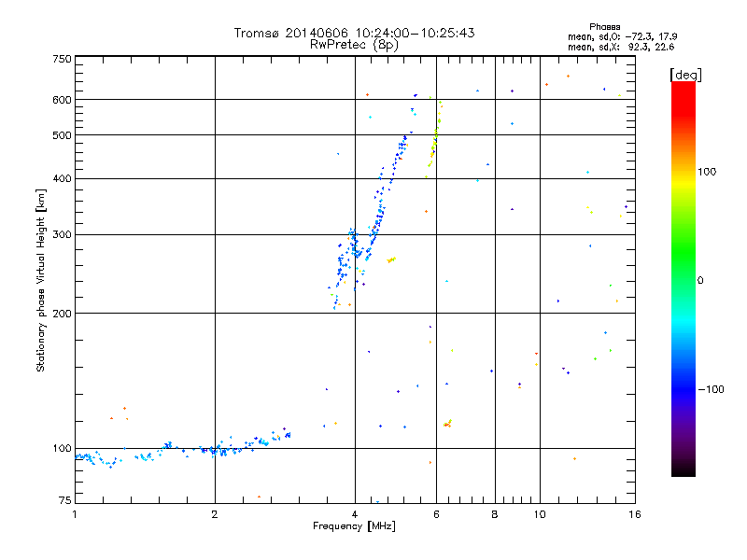Viewport: 747px width, 560px height.
Task: Click the Stationary phase Virtual Height axis label
Action: coord(42,280)
